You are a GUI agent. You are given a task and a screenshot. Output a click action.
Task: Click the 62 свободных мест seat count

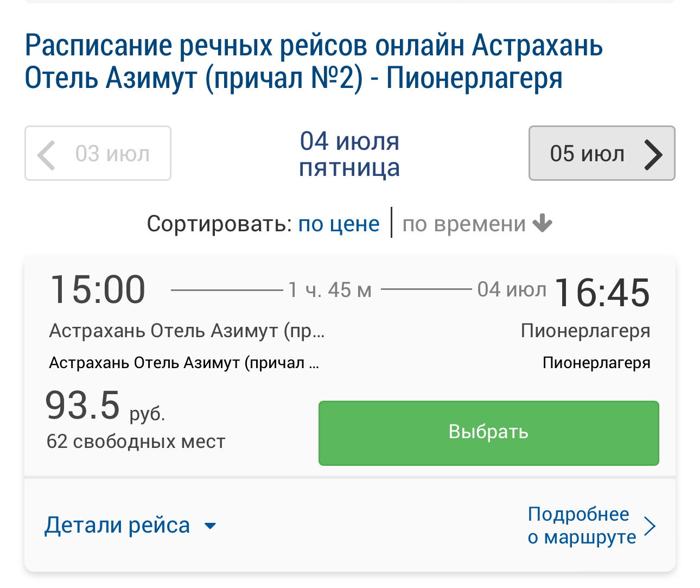pos(136,441)
